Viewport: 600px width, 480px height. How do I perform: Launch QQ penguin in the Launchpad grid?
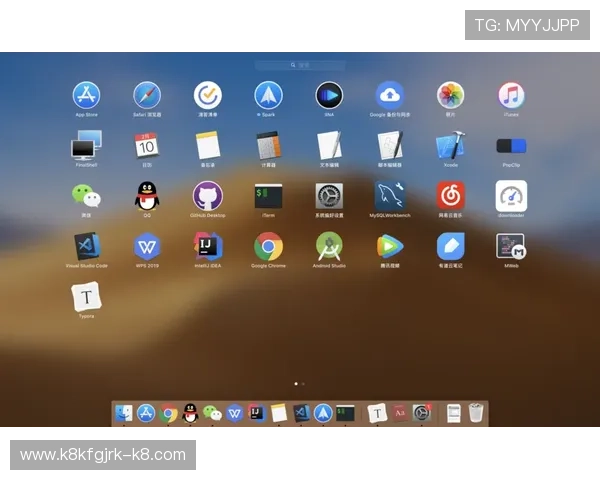click(x=147, y=196)
